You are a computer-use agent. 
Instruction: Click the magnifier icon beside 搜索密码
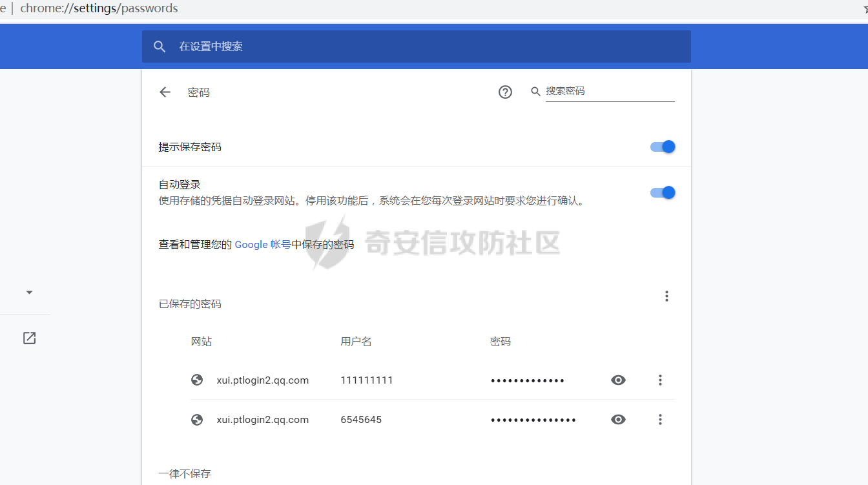(535, 92)
